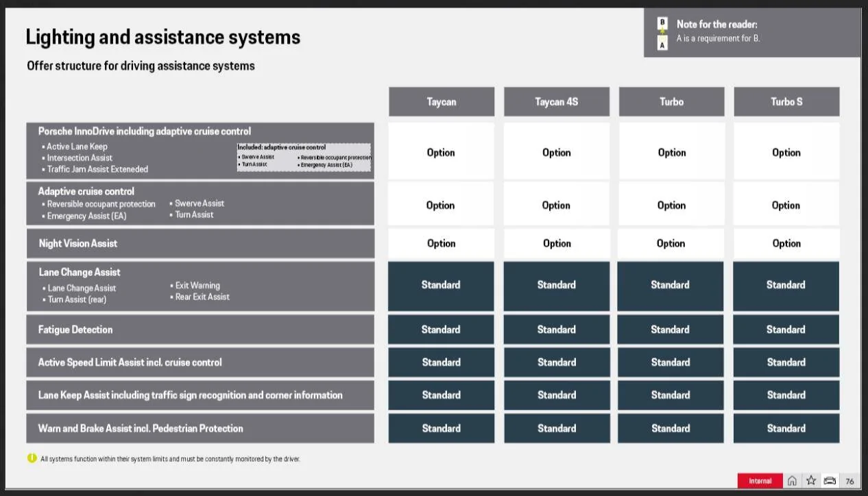Click the Fatigue Detection row
Image resolution: width=868 pixels, height=496 pixels.
[200, 330]
